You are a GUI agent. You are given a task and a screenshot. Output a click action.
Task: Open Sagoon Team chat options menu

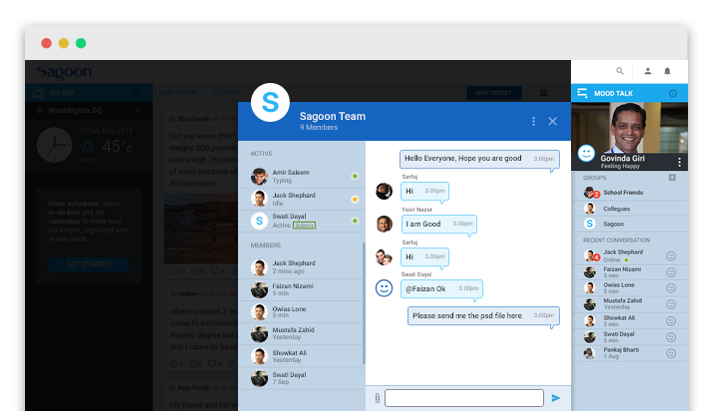pyautogui.click(x=533, y=121)
